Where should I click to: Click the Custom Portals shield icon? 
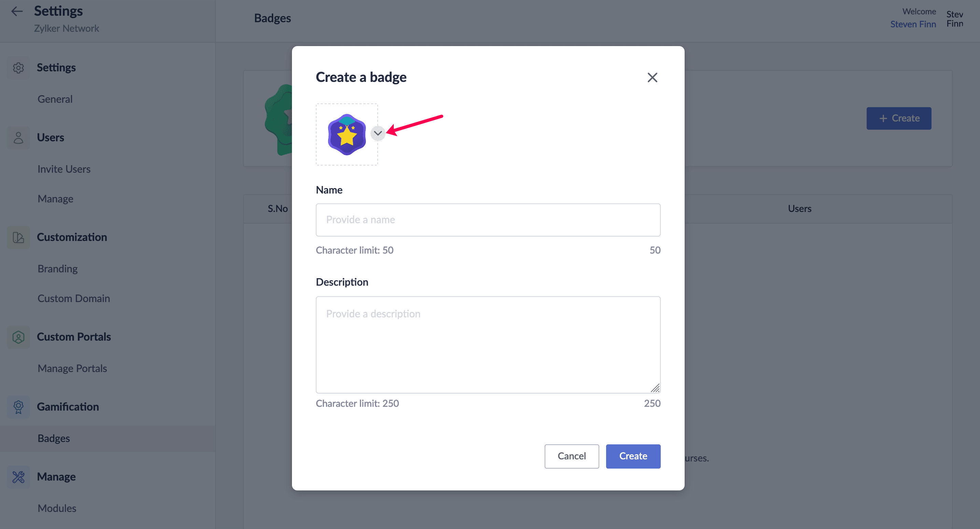click(x=18, y=337)
